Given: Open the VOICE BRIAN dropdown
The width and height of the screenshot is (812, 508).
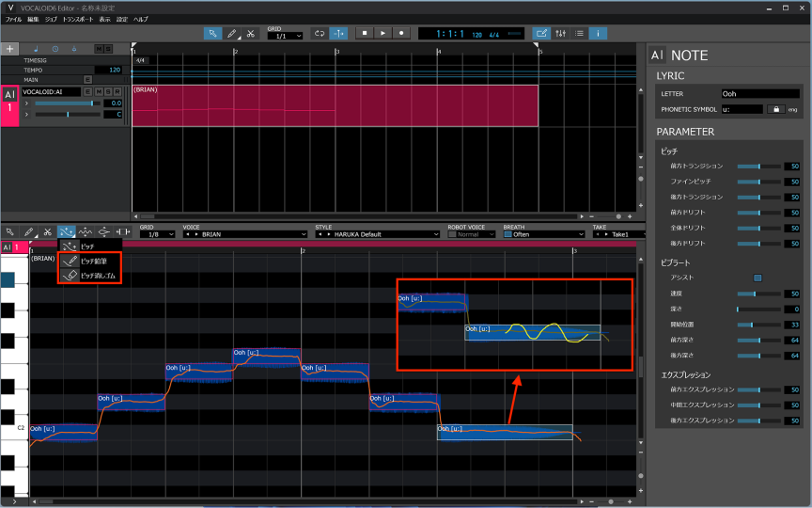Looking at the screenshot, I should point(245,234).
